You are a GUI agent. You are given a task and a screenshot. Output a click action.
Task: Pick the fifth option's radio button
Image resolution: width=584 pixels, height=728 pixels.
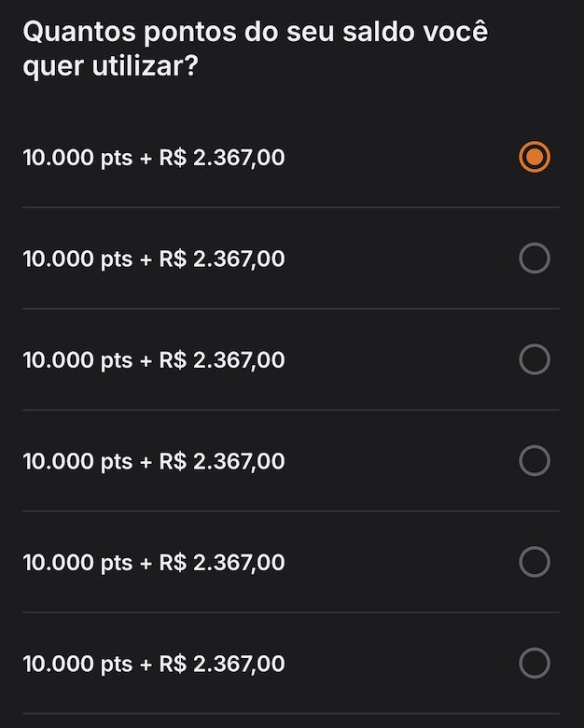pyautogui.click(x=535, y=562)
